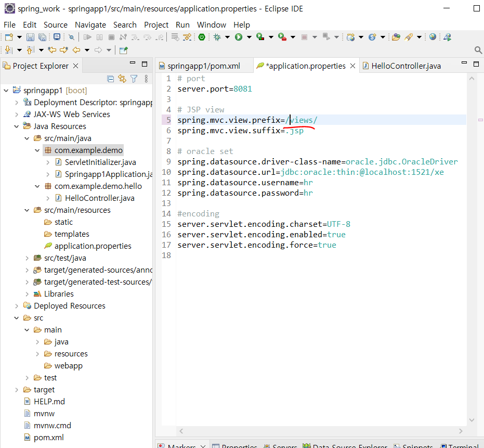This screenshot has width=484, height=448.
Task: Open Back navigation history dropdown arrow
Action: (87, 50)
